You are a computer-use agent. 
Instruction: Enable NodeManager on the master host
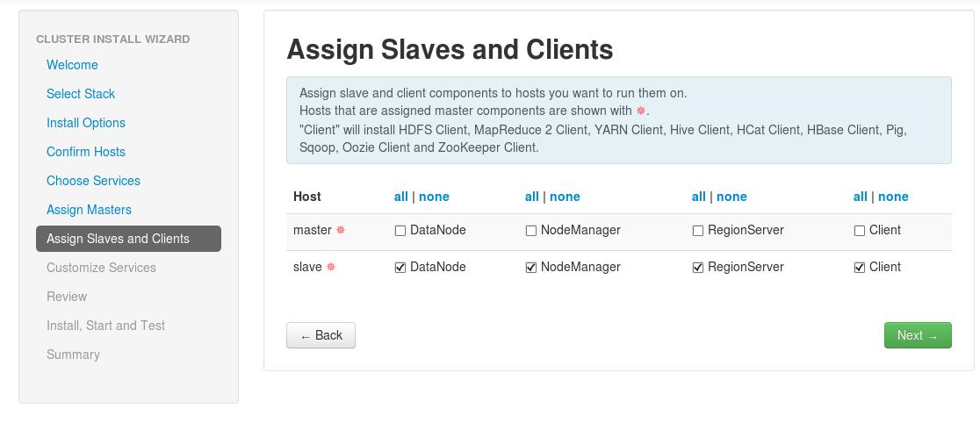click(531, 231)
